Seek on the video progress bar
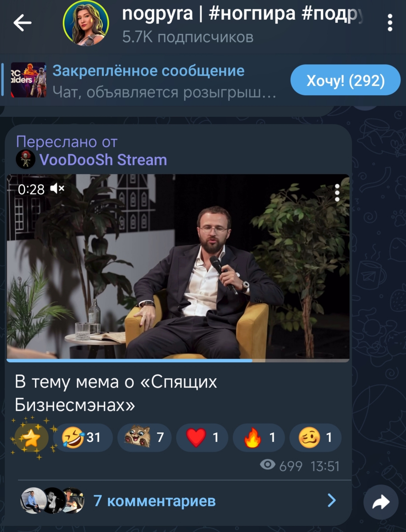 [178, 360]
